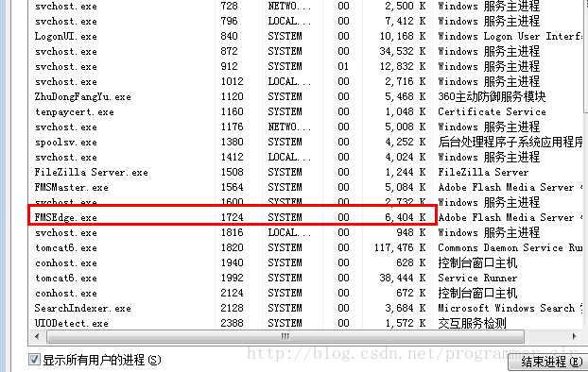Select svchost.exe with PID 912
The image size is (588, 372).
coord(65,67)
